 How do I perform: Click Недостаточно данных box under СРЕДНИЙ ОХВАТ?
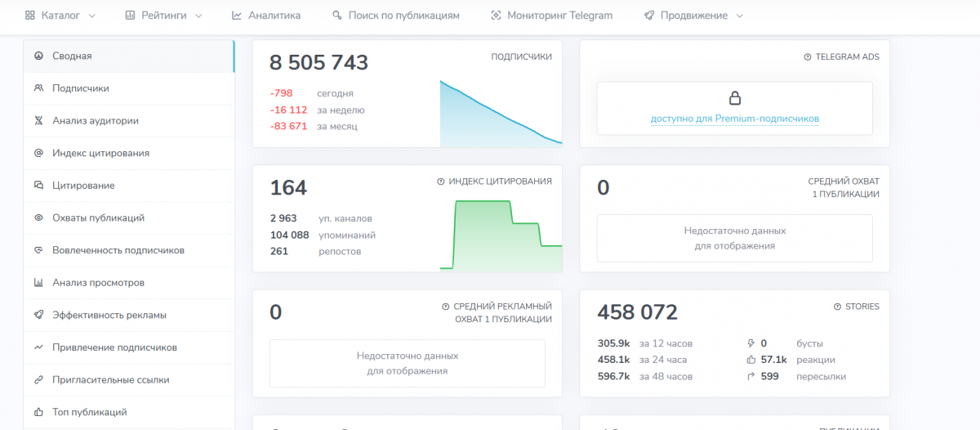pos(734,238)
